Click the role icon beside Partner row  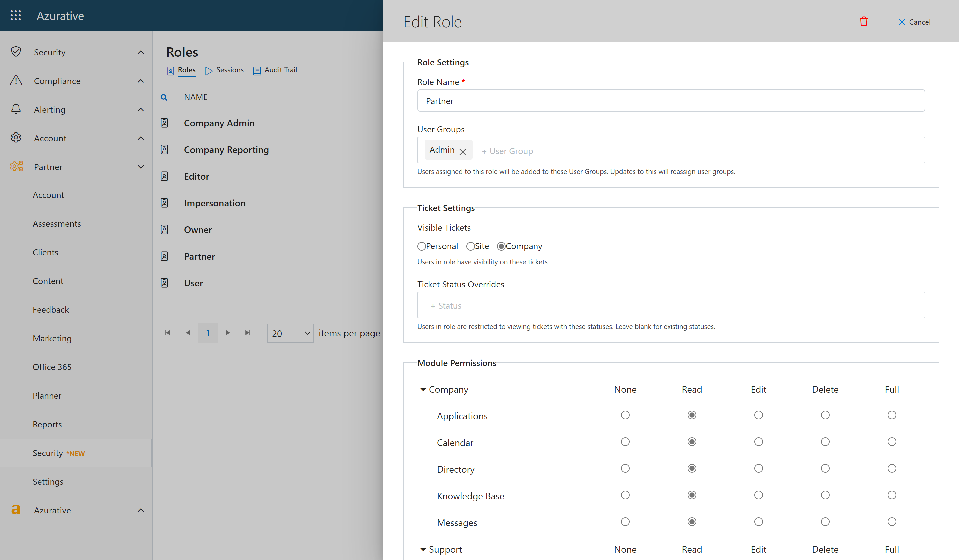coord(164,256)
